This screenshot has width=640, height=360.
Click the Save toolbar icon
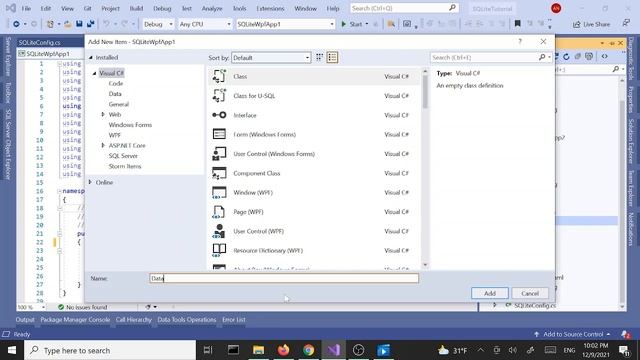(79, 24)
